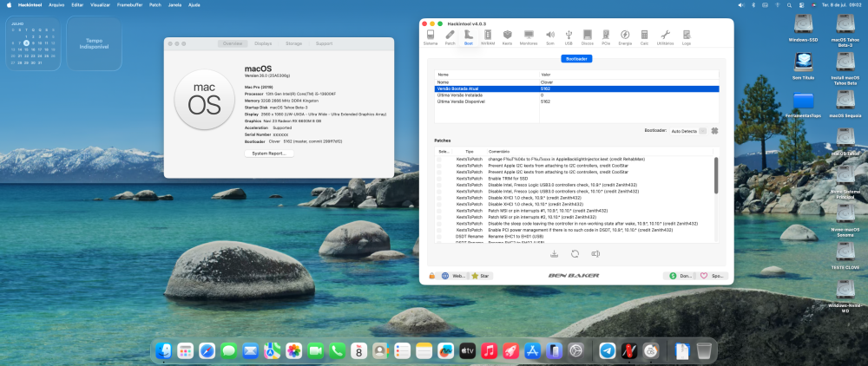This screenshot has width=868, height=366.
Task: Click the Spo... sponsor button
Action: click(x=712, y=275)
